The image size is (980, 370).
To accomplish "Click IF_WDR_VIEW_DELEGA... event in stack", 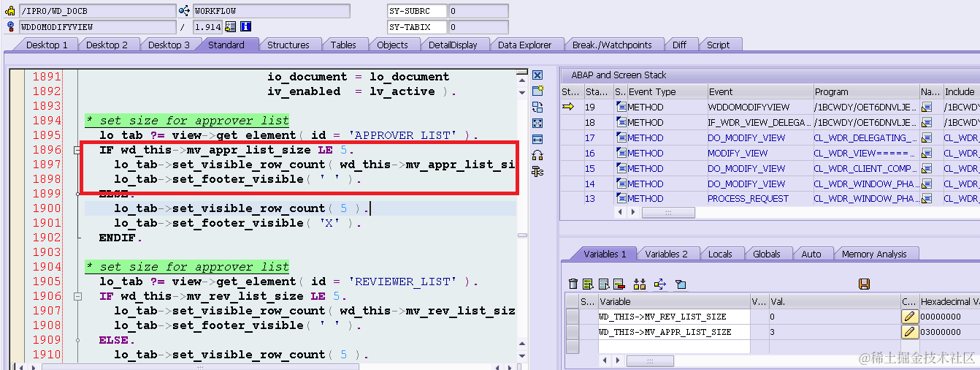I will click(x=759, y=123).
